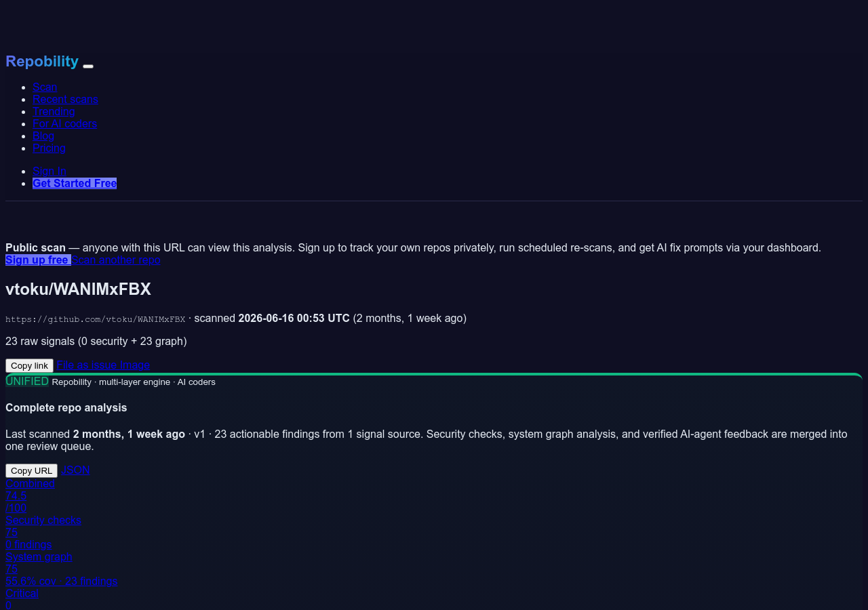Open the 0 findings link

[28, 544]
